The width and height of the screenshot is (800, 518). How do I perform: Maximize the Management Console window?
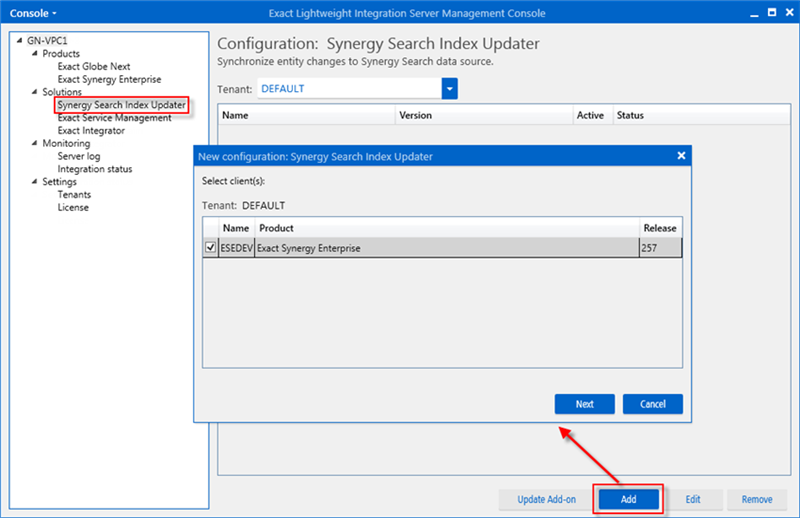click(772, 13)
